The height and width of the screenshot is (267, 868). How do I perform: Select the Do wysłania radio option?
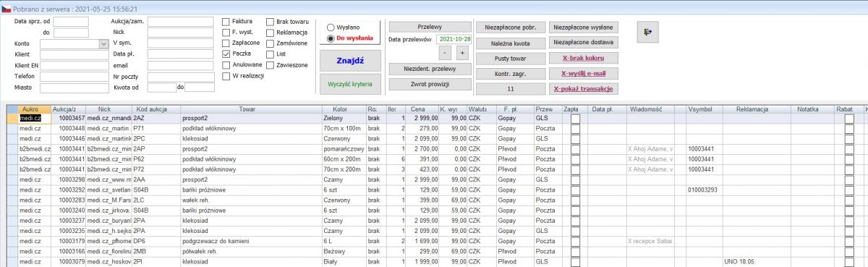331,38
